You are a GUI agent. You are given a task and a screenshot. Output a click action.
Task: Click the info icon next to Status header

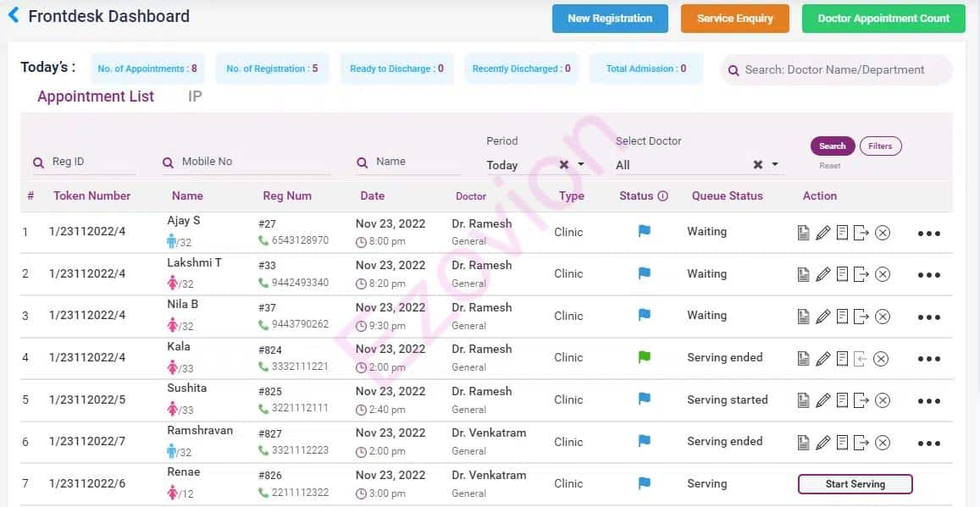coord(662,196)
